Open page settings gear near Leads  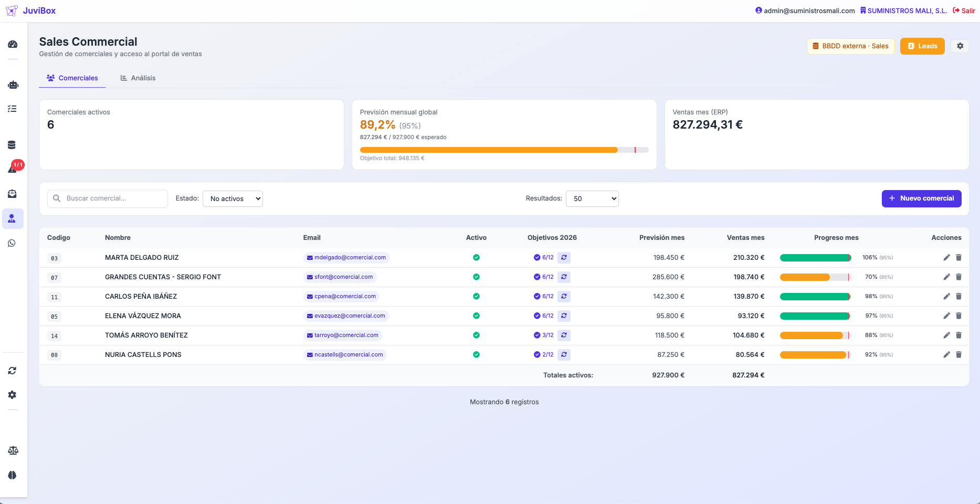960,46
